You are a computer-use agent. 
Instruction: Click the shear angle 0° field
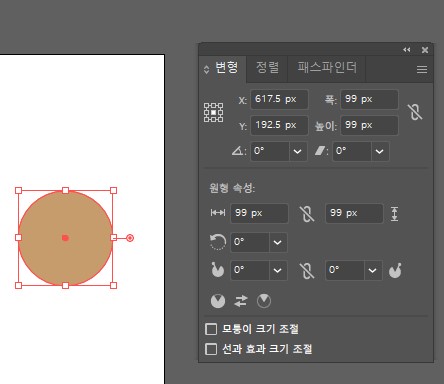pos(352,151)
